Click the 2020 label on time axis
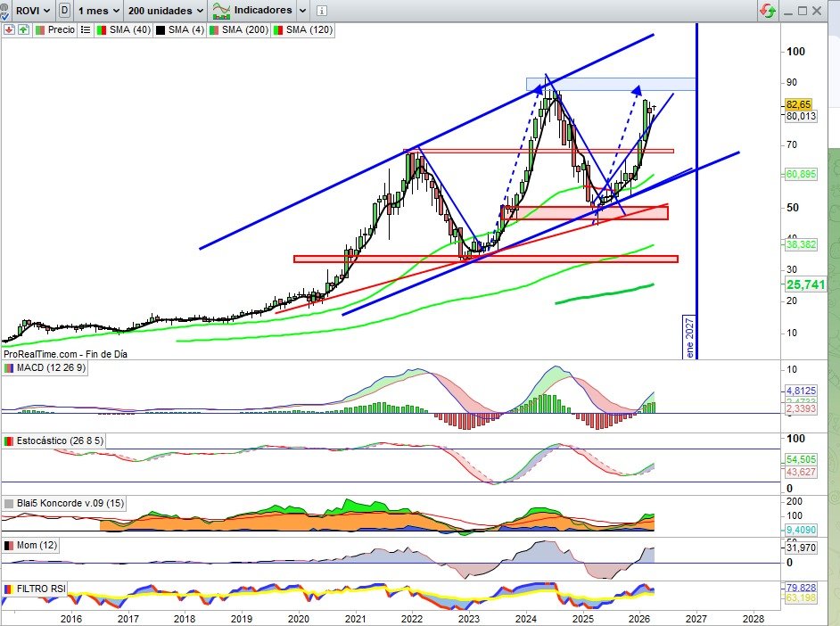Screen dimensions: 840x626 [x=299, y=619]
